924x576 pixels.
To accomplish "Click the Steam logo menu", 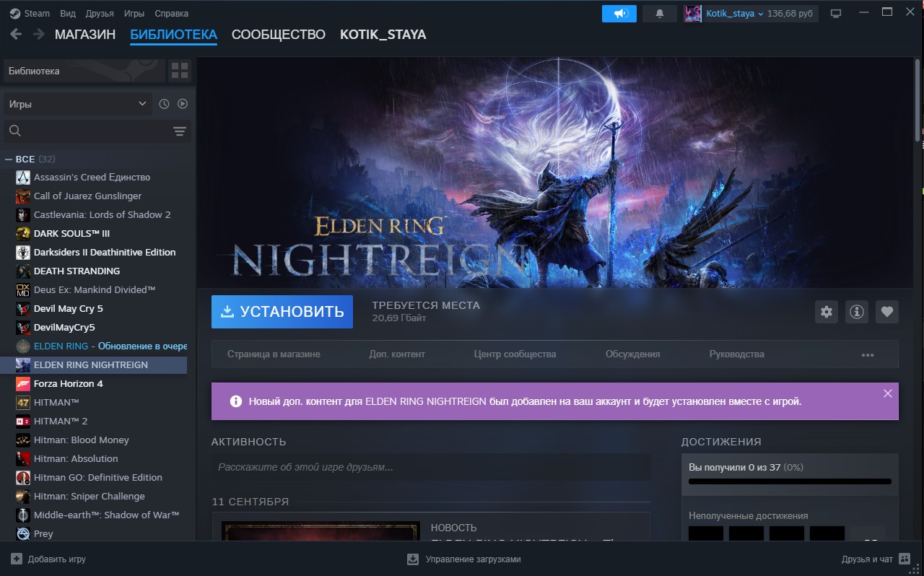I will [30, 13].
